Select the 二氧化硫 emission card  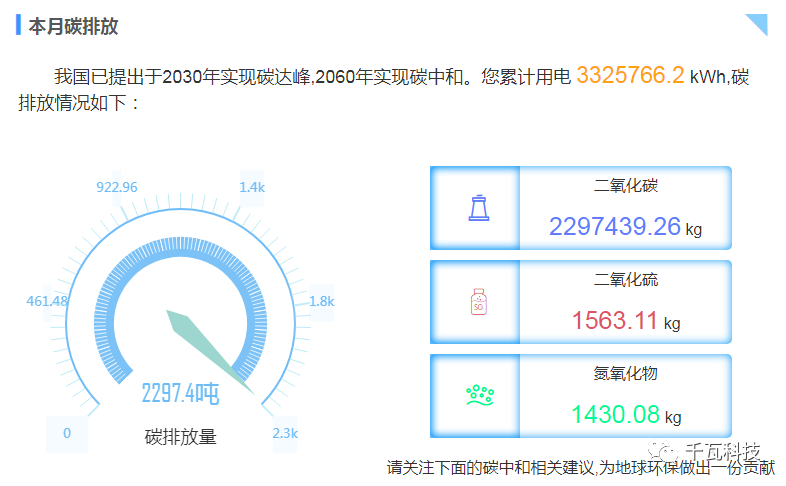pos(581,302)
